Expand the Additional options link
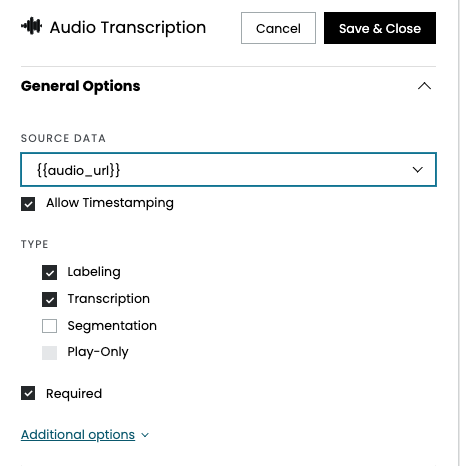The width and height of the screenshot is (460, 466). pyautogui.click(x=78, y=435)
